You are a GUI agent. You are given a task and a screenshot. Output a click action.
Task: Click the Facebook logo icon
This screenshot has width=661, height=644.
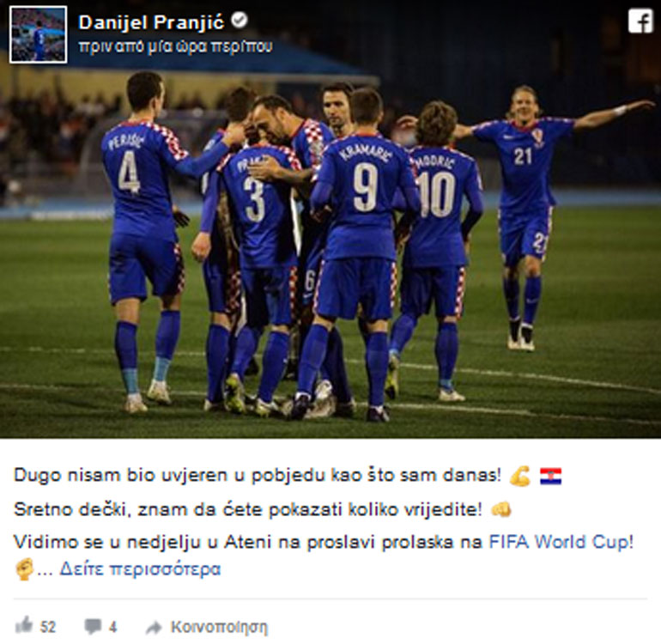[x=640, y=21]
